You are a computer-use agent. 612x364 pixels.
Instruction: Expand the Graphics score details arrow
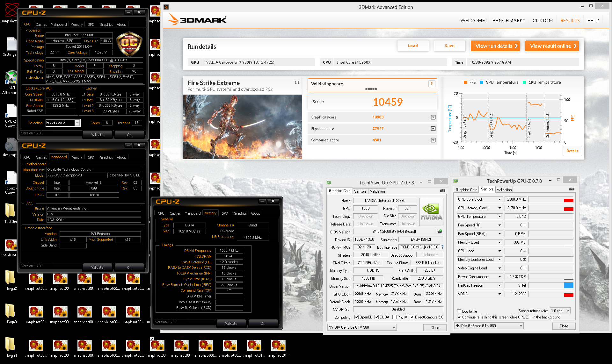(x=433, y=117)
